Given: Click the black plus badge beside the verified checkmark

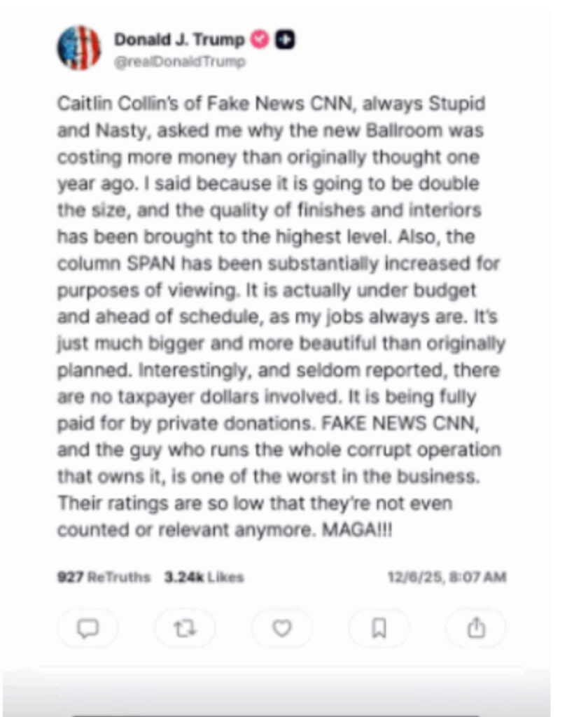Looking at the screenshot, I should coord(286,40).
